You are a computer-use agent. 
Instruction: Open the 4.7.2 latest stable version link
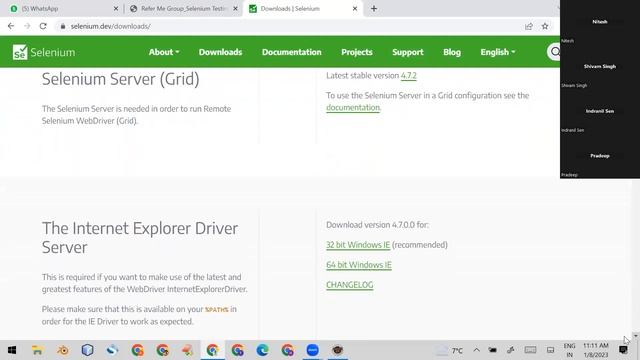coord(409,76)
